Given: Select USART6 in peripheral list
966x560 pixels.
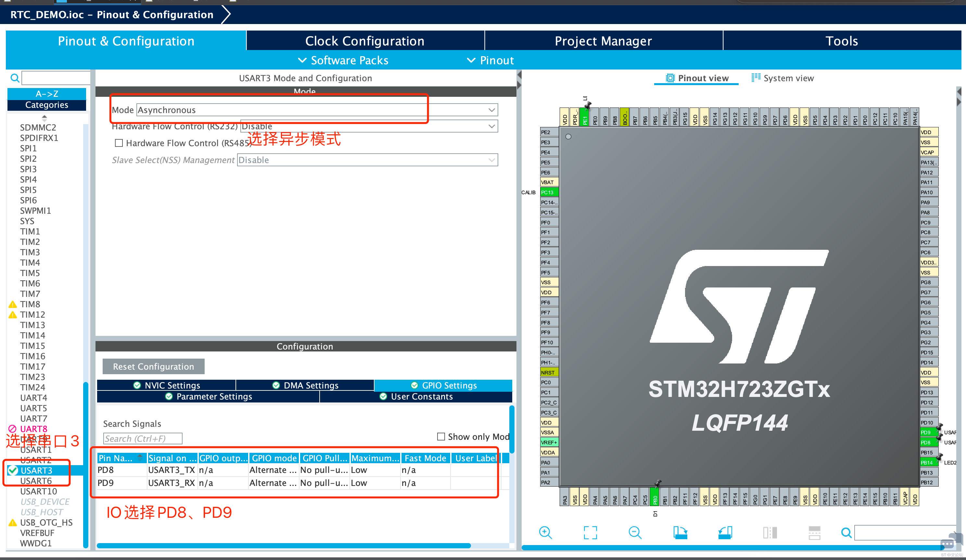Looking at the screenshot, I should 36,481.
